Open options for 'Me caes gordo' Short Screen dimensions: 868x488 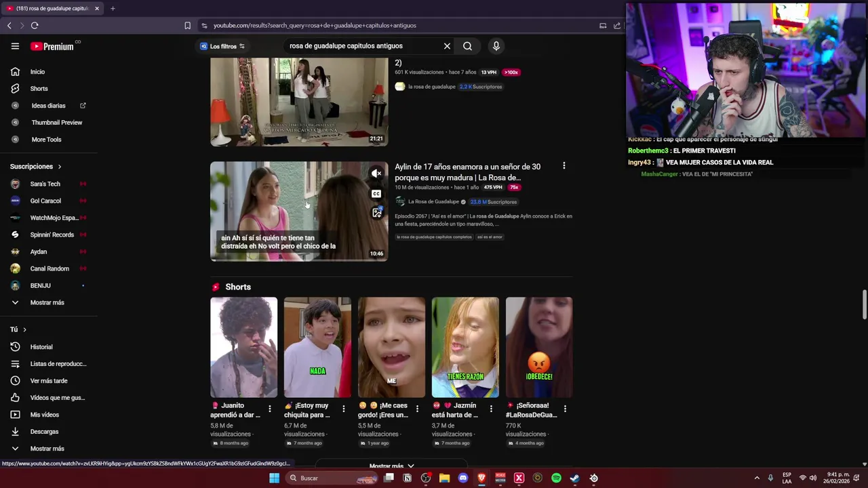418,409
